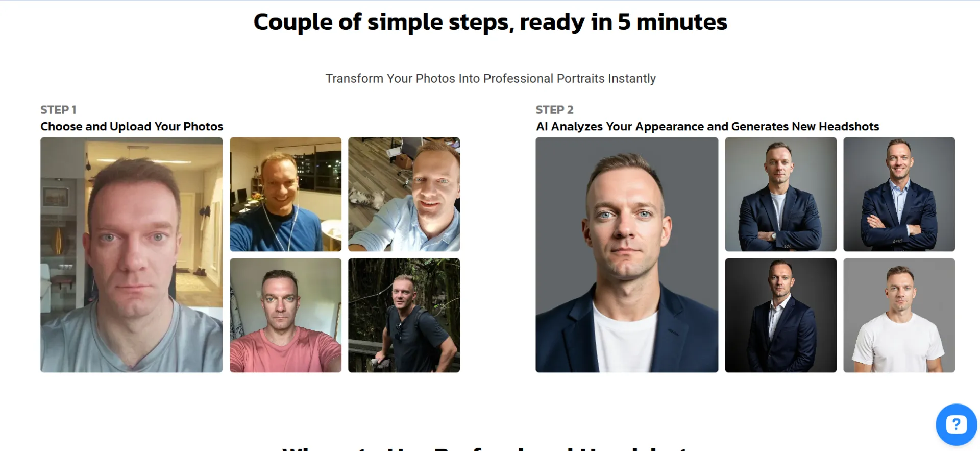Open the large generated headshot in Step 2
The height and width of the screenshot is (451, 980).
coord(627,254)
